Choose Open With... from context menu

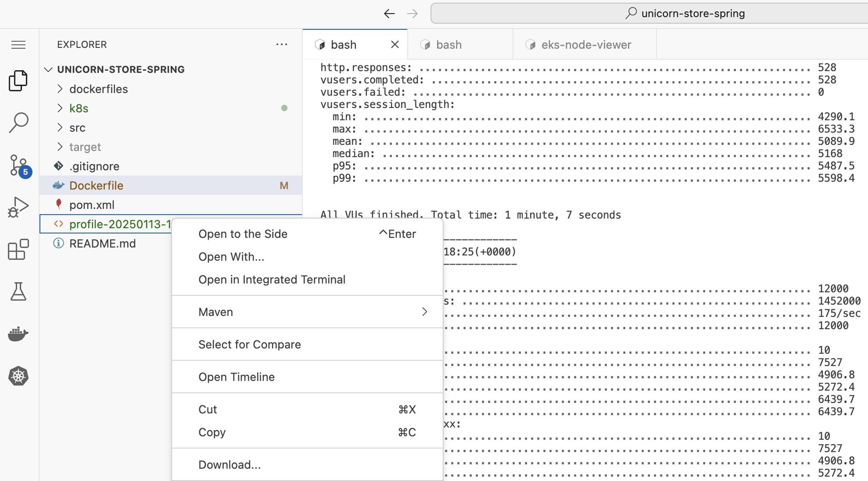coord(307,257)
